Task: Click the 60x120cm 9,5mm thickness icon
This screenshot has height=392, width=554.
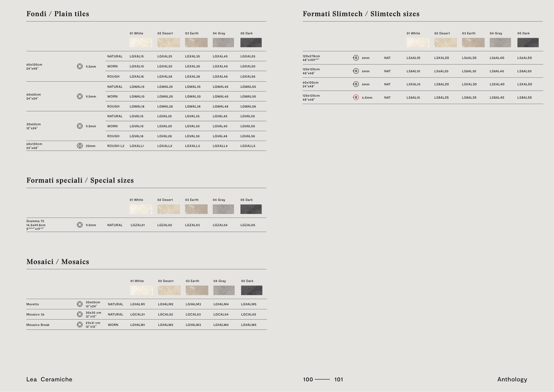Action: click(80, 66)
